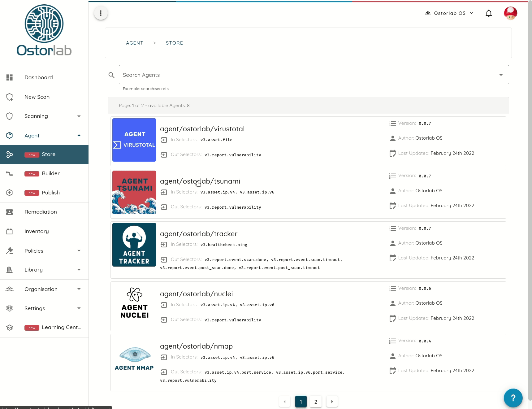Click the New Scan shield-plus icon
The image size is (532, 409).
coord(10,97)
